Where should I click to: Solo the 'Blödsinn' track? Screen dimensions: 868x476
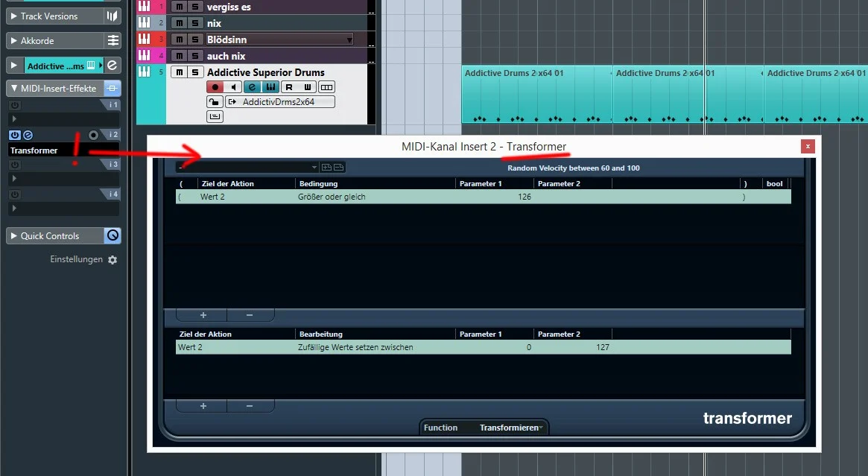point(195,39)
